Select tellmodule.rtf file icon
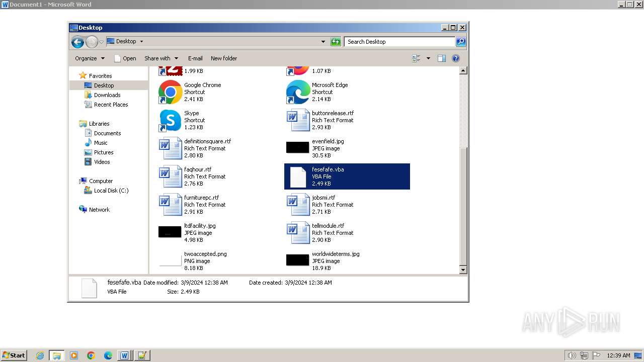 click(298, 233)
